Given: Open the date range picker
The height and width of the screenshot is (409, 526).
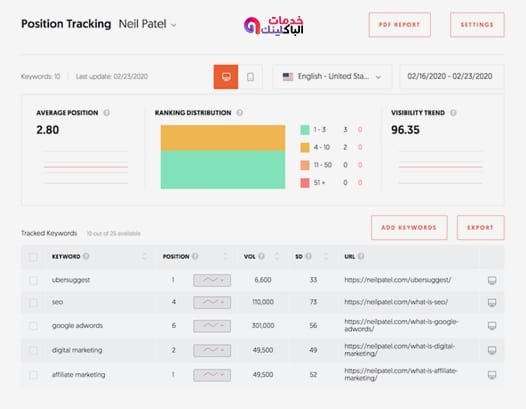Looking at the screenshot, I should [x=452, y=77].
